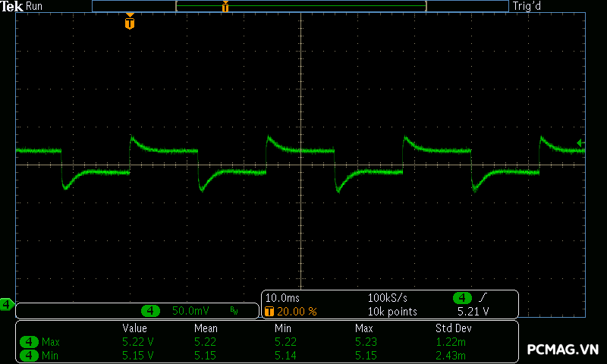Click the green trigger level arrow at right edge
This screenshot has width=607, height=364.
[x=580, y=143]
